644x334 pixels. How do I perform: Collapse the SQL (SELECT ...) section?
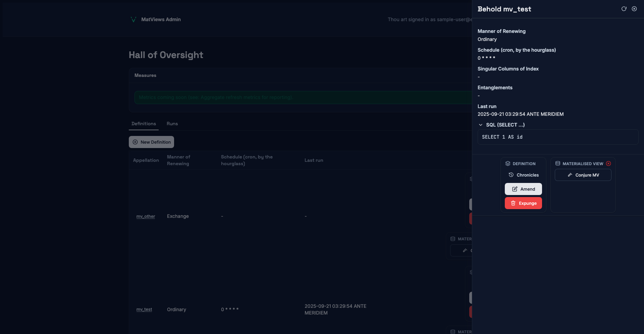pos(481,125)
